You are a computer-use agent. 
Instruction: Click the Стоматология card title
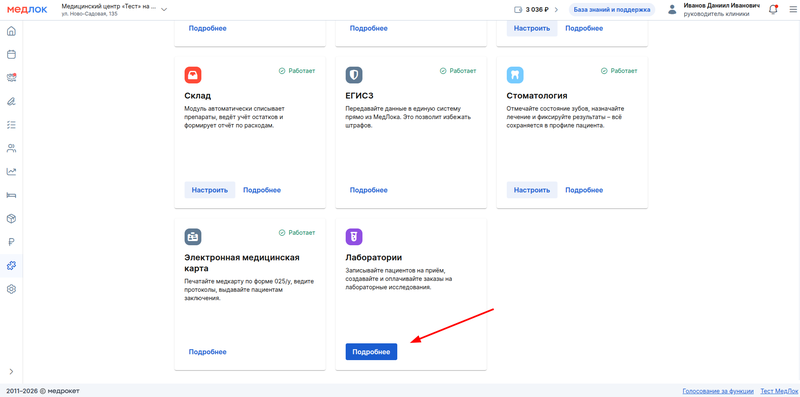coord(537,96)
